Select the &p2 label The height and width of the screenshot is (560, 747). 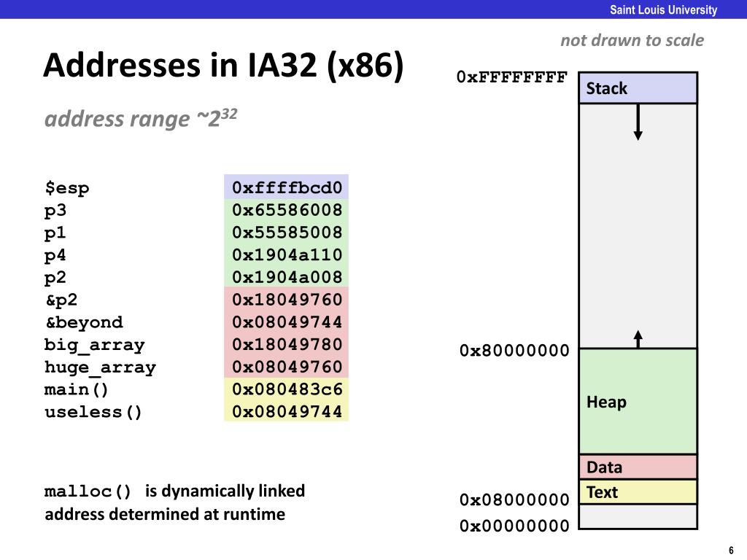(61, 300)
